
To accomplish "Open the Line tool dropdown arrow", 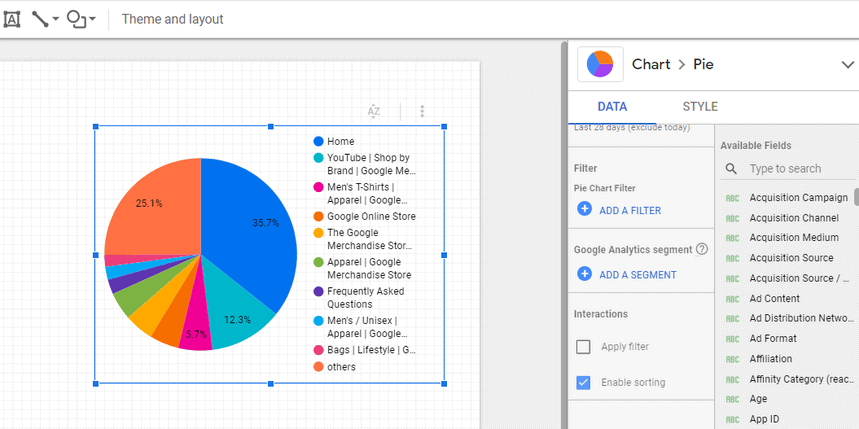I will click(x=55, y=19).
